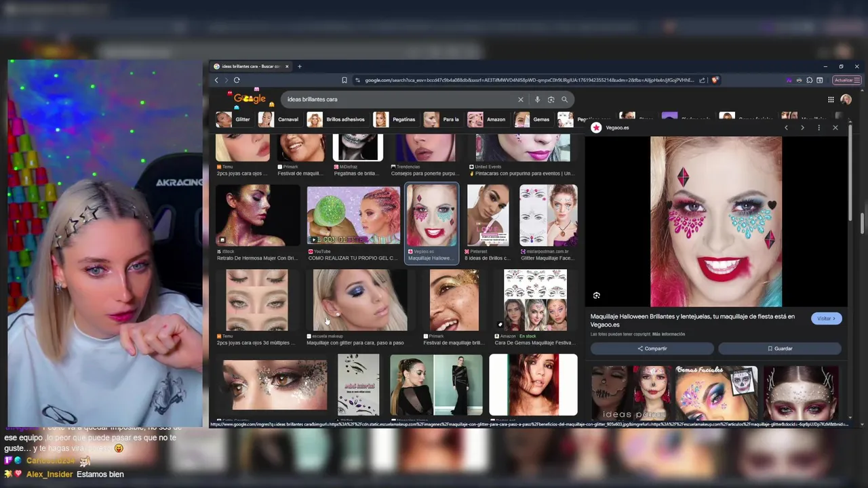The width and height of the screenshot is (868, 488).
Task: Open misterpostman 'Glitter Maquillaje Face' thumbnail
Action: click(548, 216)
